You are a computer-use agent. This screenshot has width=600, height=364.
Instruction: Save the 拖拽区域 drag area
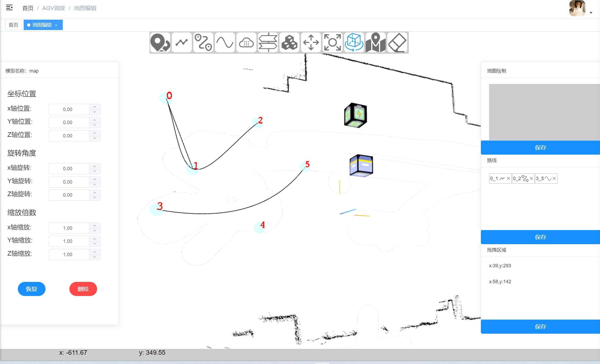point(540,327)
